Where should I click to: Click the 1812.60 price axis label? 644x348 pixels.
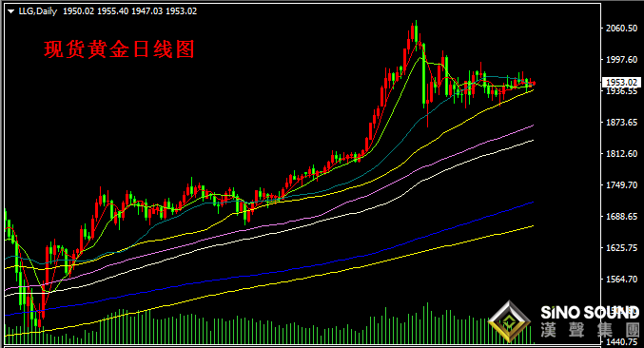click(622, 153)
